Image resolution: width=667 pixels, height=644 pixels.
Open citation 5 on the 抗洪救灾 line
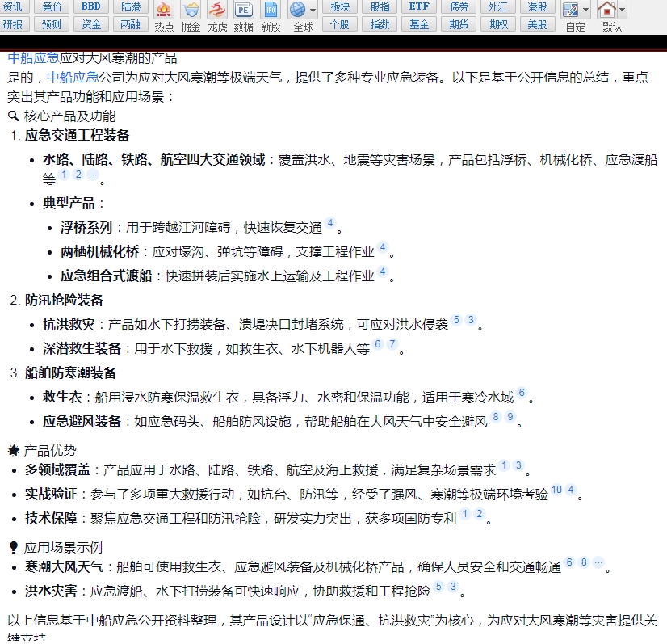456,320
